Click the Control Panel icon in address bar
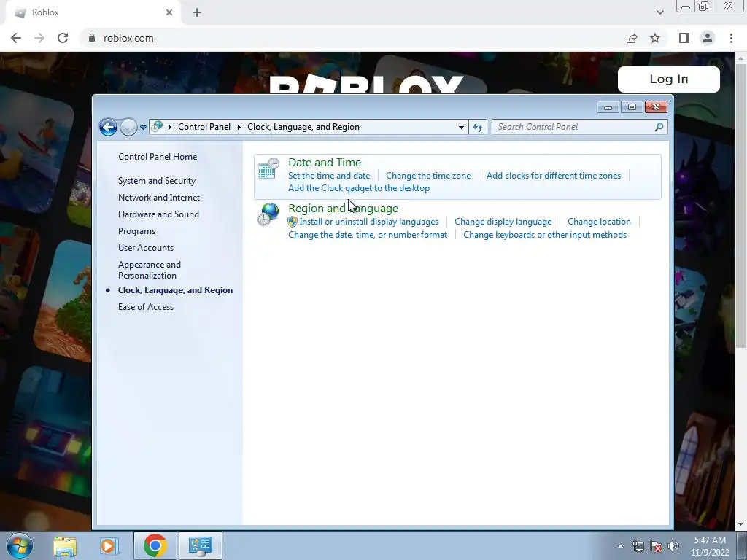Image resolution: width=747 pixels, height=560 pixels. [157, 127]
